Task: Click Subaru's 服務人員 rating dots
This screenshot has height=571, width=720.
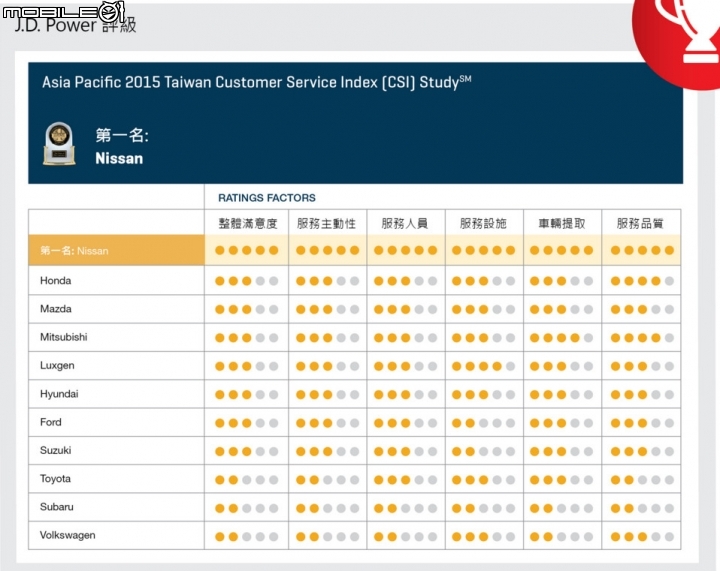Action: tap(405, 508)
